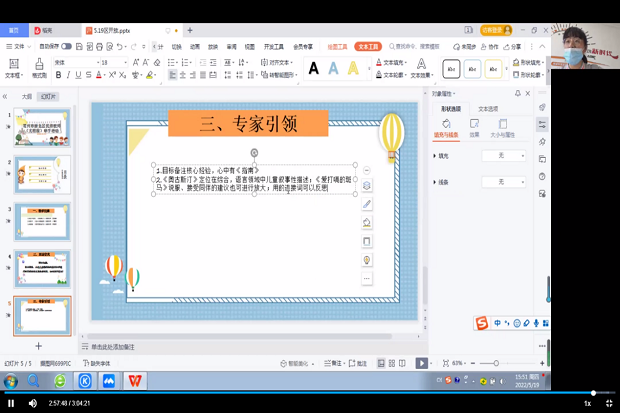Switch to the Outline (大纲) pane tab
The height and width of the screenshot is (413, 620).
(x=26, y=97)
